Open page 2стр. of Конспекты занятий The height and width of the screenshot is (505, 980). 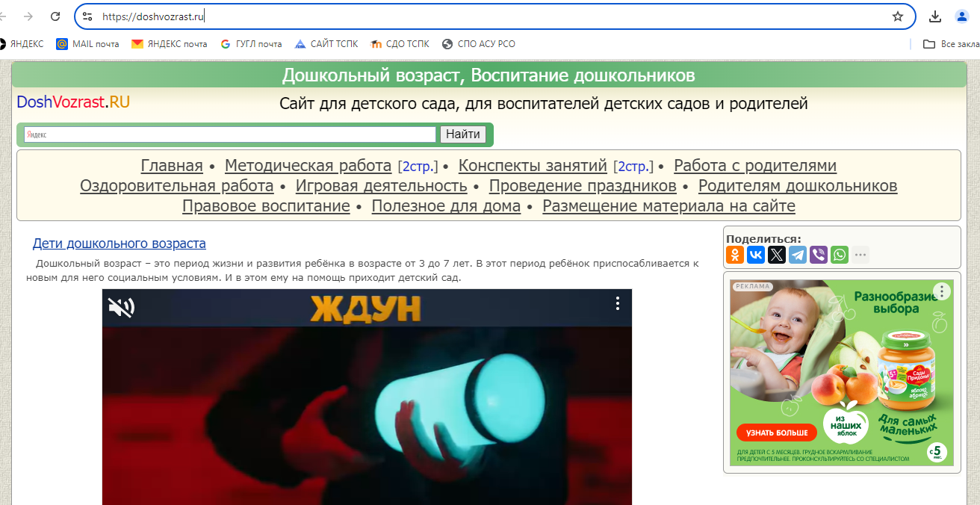tap(633, 166)
